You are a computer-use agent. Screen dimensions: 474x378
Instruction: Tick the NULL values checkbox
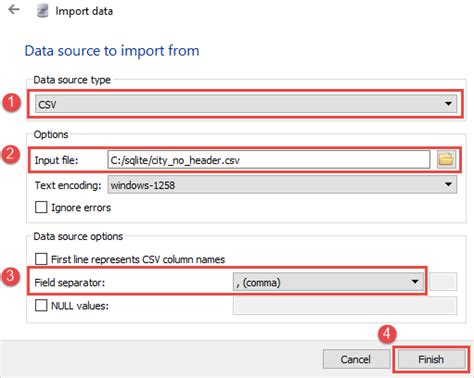pyautogui.click(x=41, y=305)
